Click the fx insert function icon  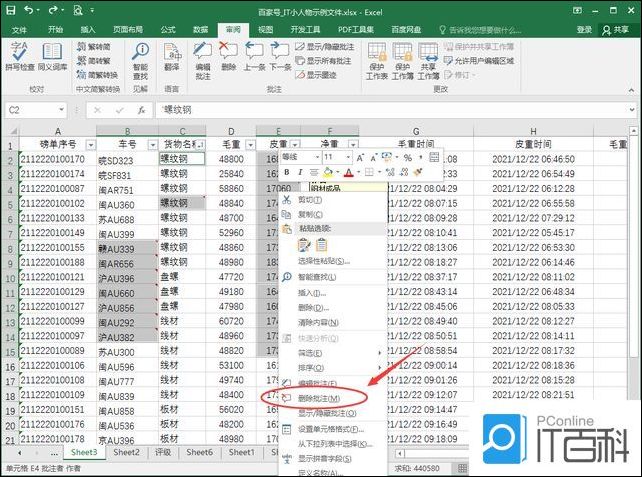point(142,110)
